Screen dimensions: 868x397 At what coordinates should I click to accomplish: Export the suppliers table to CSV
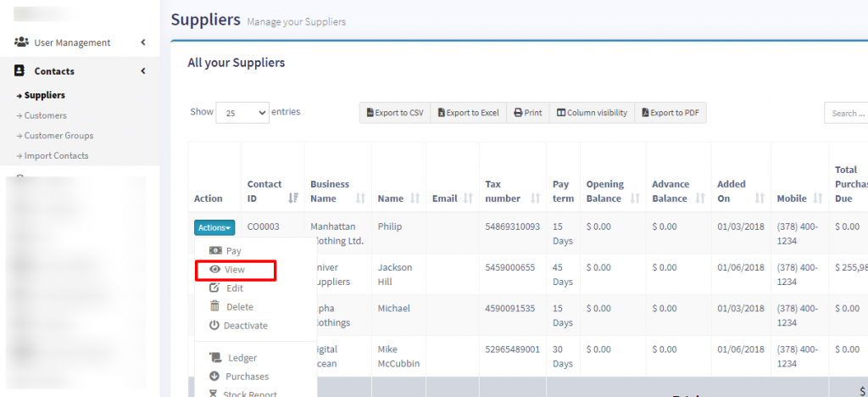394,113
